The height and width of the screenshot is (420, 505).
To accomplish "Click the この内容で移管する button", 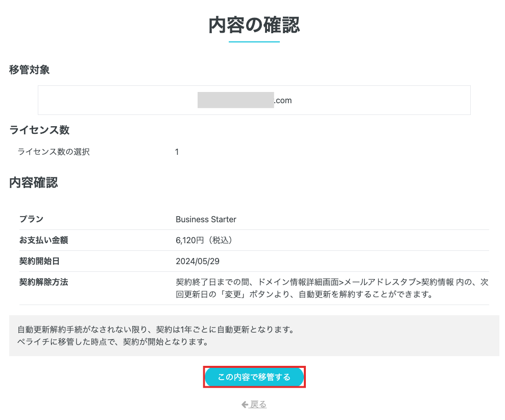I will [254, 377].
